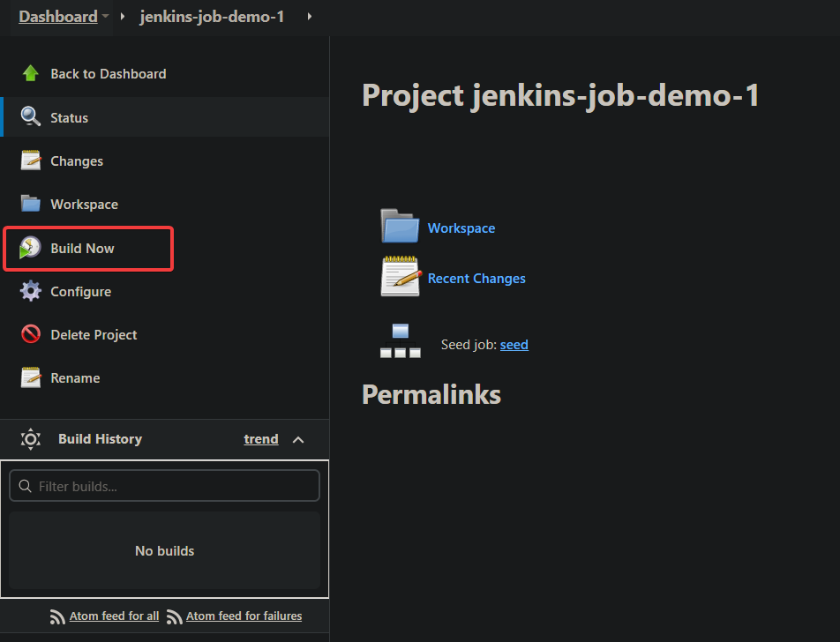Screen dimensions: 840x642
Task: Click the Filter builds search field
Action: pyautogui.click(x=164, y=486)
